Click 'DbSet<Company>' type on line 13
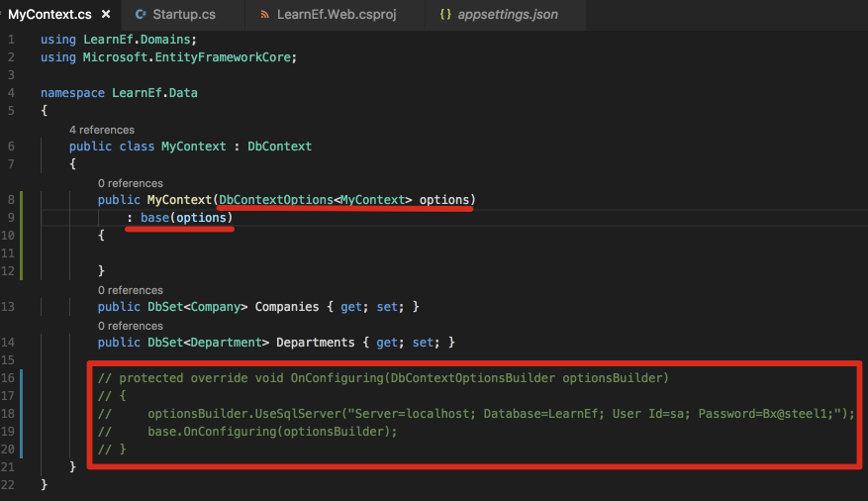868x501 pixels. pos(197,307)
